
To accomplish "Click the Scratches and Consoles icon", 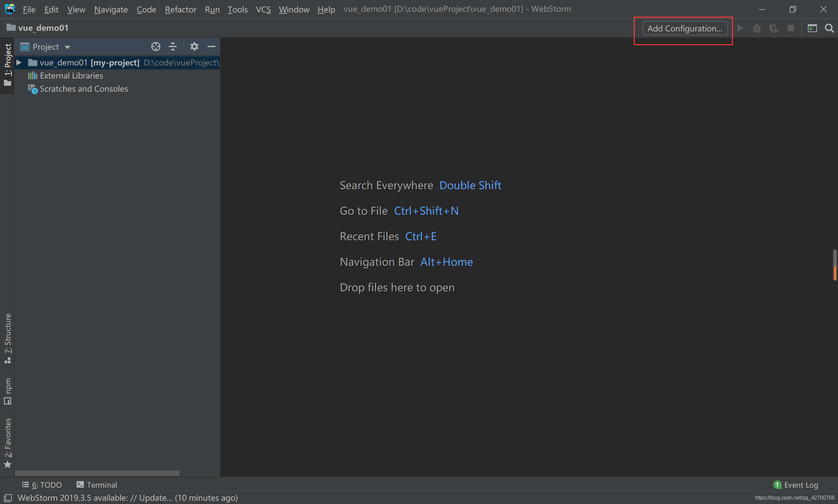I will (33, 89).
